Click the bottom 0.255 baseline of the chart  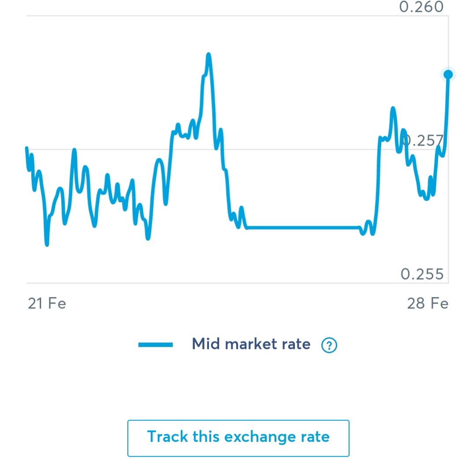238,283
